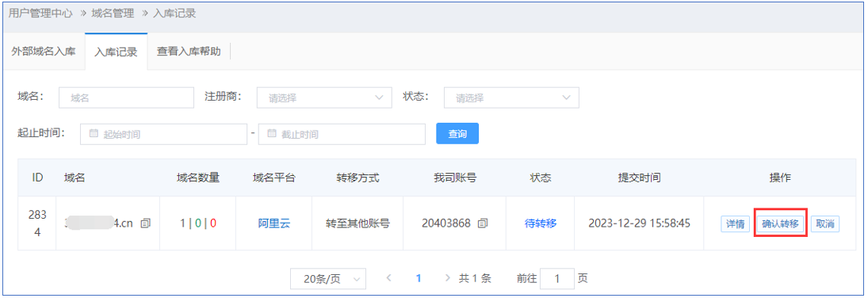Go to previous page arrow in pagination

pos(388,278)
